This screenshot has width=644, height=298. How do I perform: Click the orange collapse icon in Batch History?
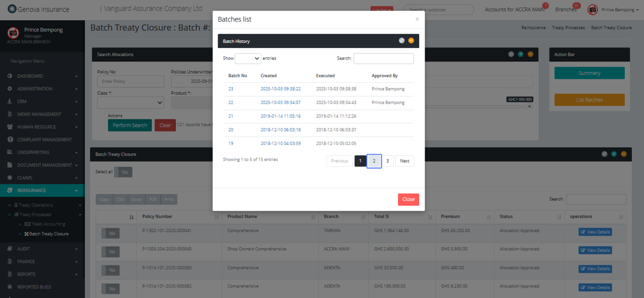click(x=411, y=41)
